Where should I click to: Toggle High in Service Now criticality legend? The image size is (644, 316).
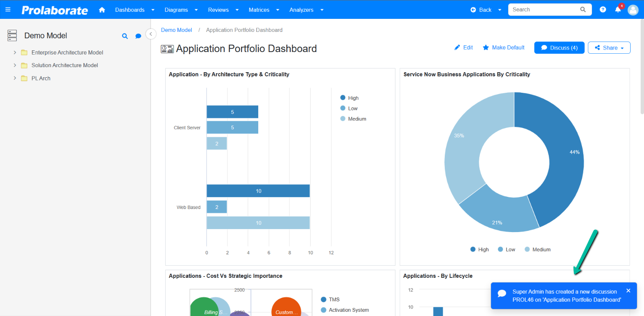coord(480,249)
